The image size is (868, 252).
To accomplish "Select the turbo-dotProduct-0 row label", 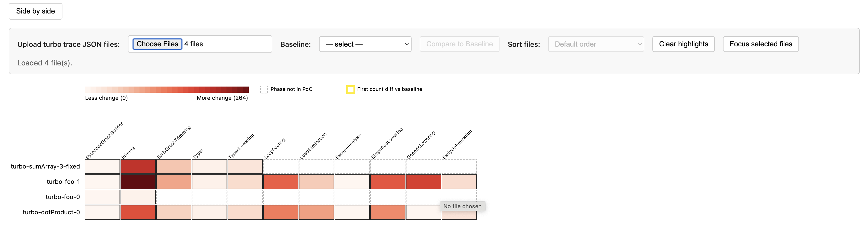I will [51, 212].
